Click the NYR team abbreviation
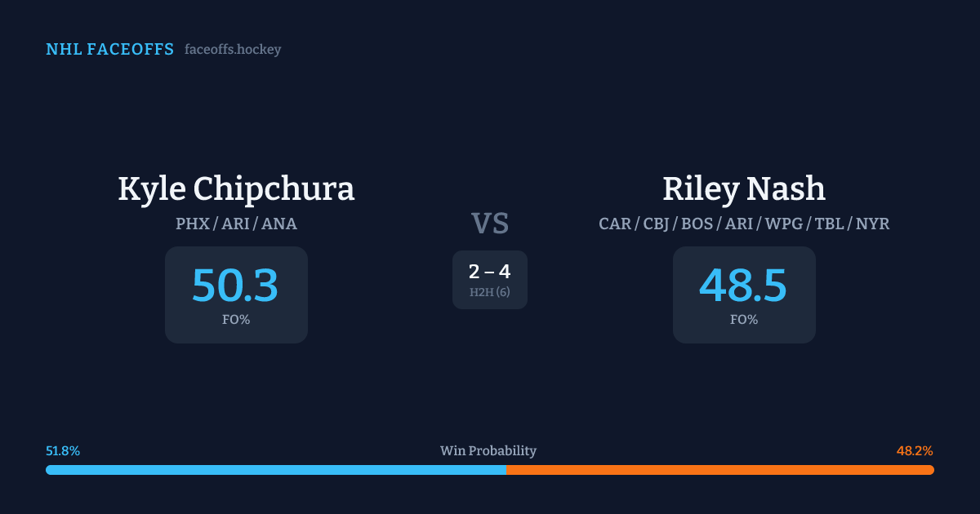 872,224
